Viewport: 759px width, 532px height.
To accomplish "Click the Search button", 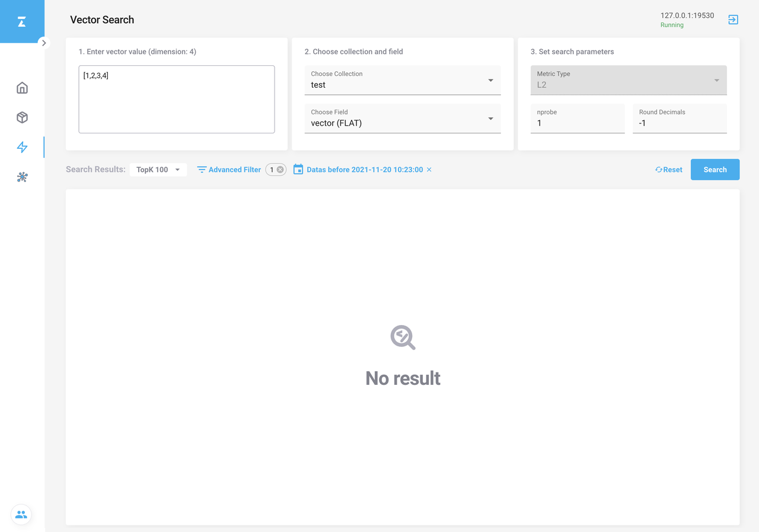I will [715, 170].
